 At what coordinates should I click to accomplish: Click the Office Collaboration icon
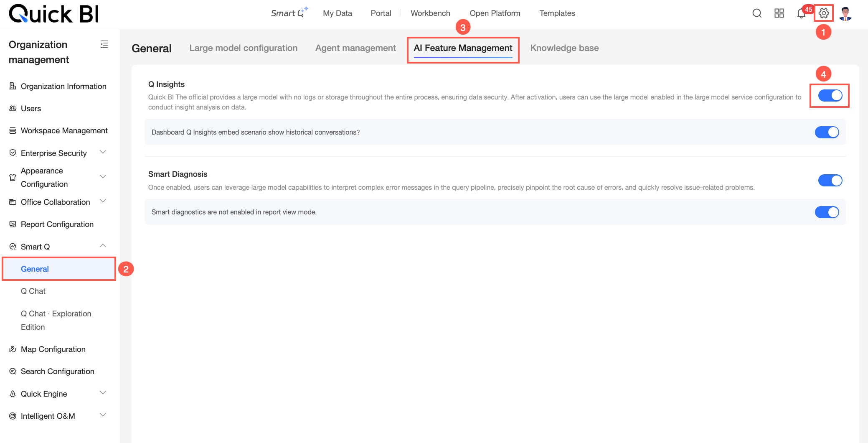coord(13,202)
